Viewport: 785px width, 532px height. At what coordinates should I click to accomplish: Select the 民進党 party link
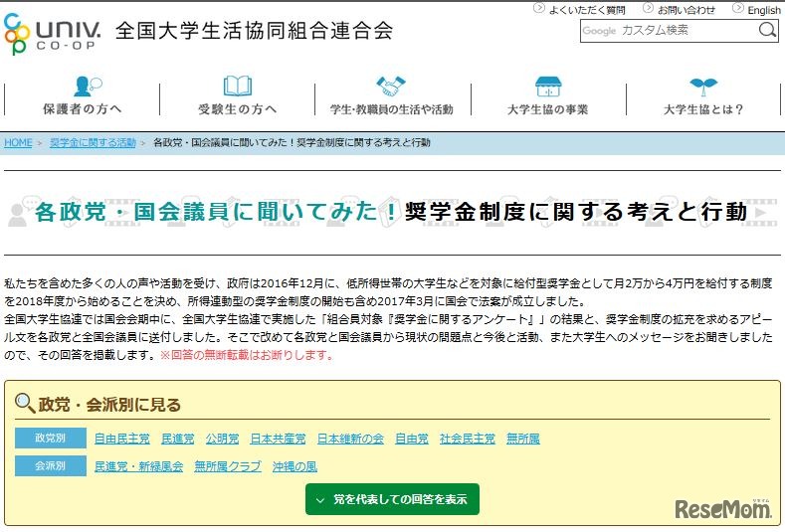pyautogui.click(x=178, y=439)
